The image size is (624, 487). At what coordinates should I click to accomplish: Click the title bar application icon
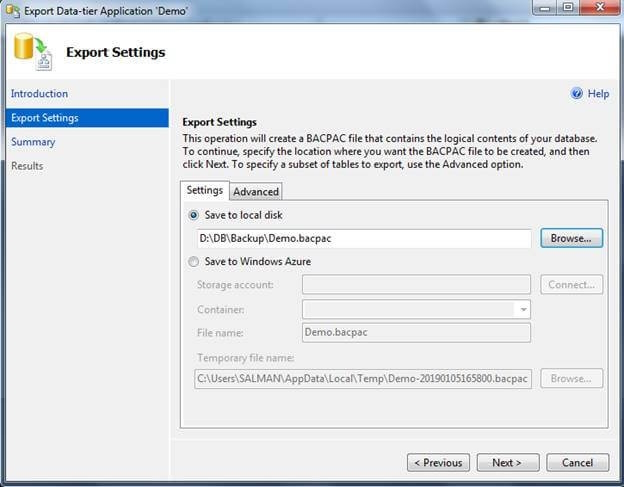[13, 10]
